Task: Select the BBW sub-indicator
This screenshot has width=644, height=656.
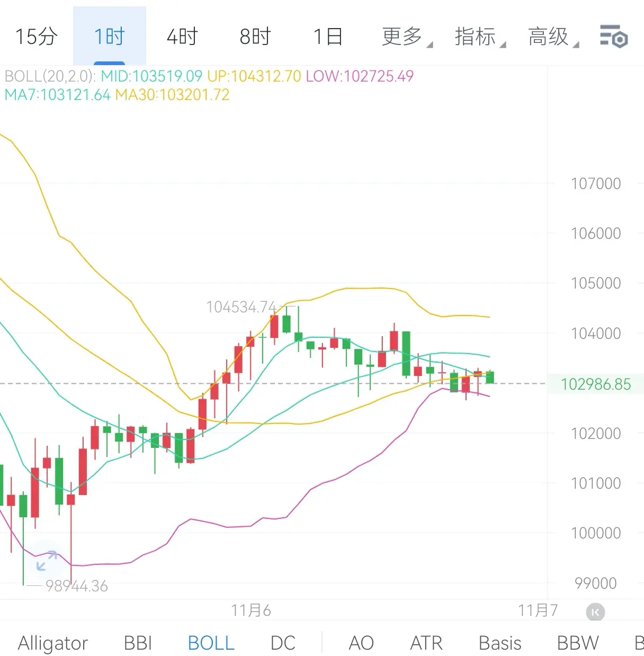Action: pyautogui.click(x=578, y=643)
